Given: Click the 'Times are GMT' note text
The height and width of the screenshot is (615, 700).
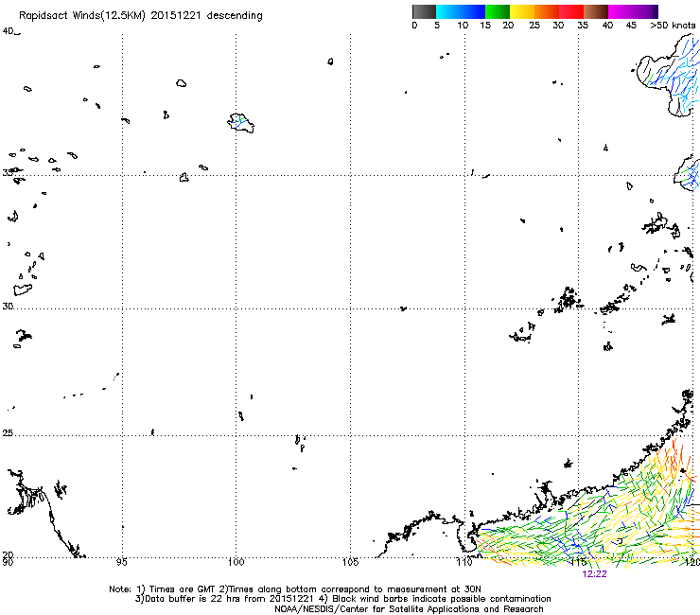Looking at the screenshot, I should click(183, 589).
